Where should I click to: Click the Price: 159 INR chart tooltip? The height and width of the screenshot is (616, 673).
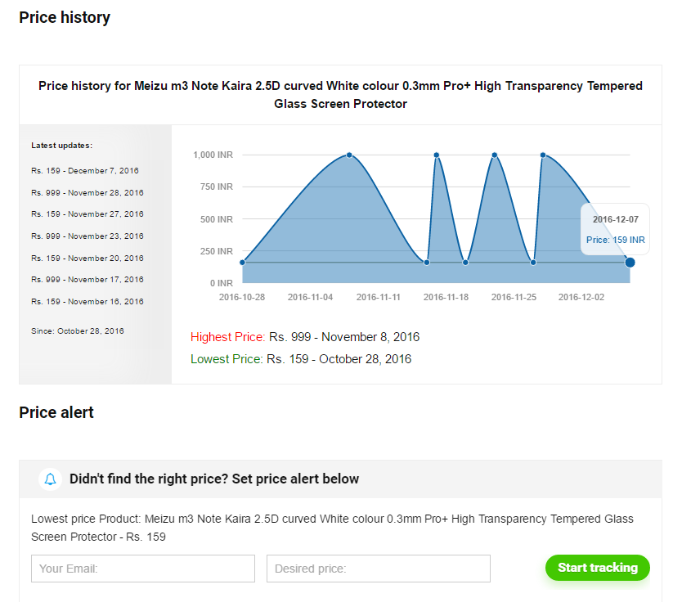[615, 240]
